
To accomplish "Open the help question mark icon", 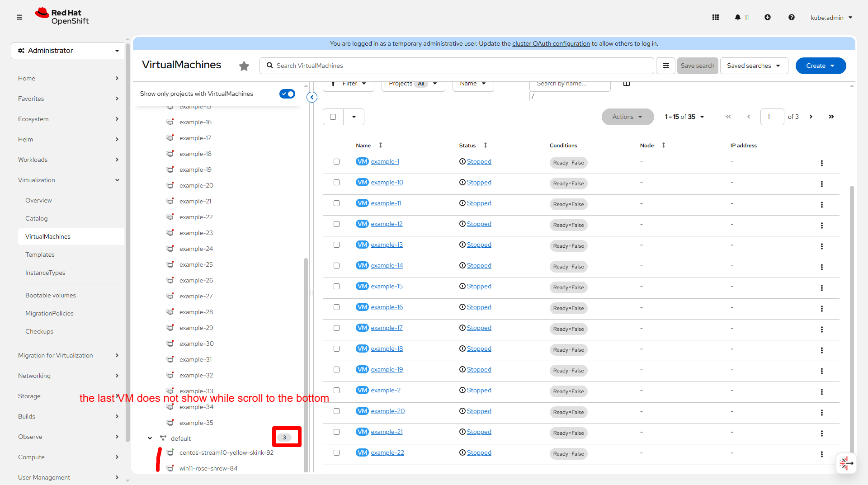I will point(791,17).
